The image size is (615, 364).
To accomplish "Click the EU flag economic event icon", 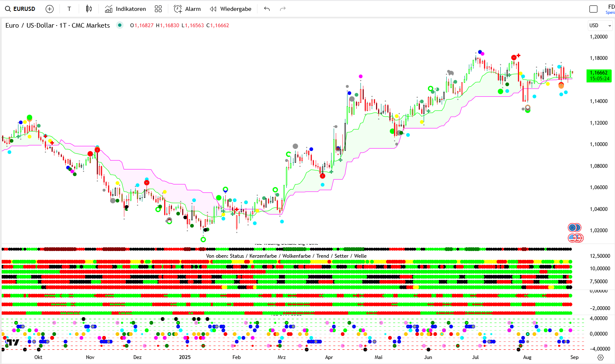I will [573, 228].
